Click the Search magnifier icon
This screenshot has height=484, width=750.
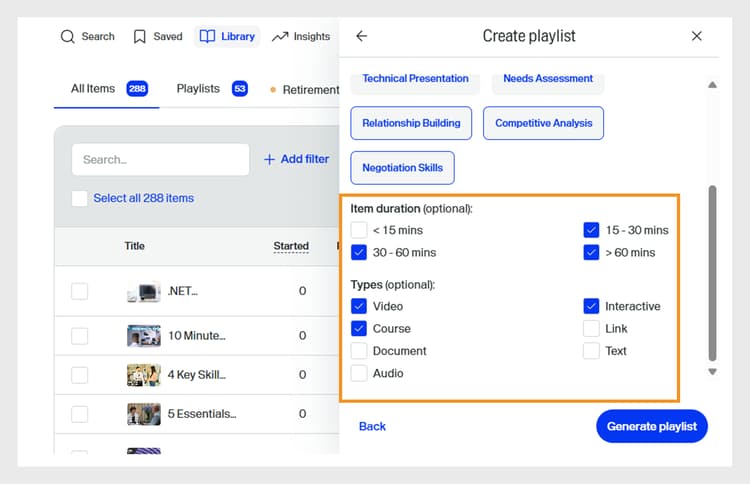[x=68, y=37]
